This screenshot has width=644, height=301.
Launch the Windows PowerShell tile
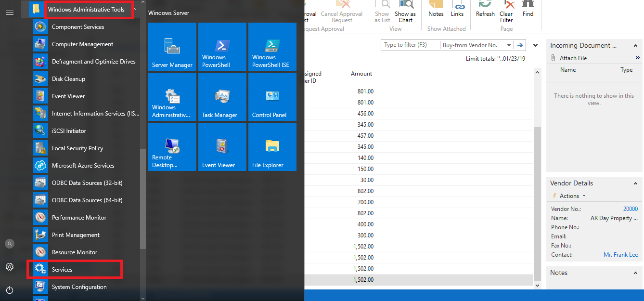point(222,47)
